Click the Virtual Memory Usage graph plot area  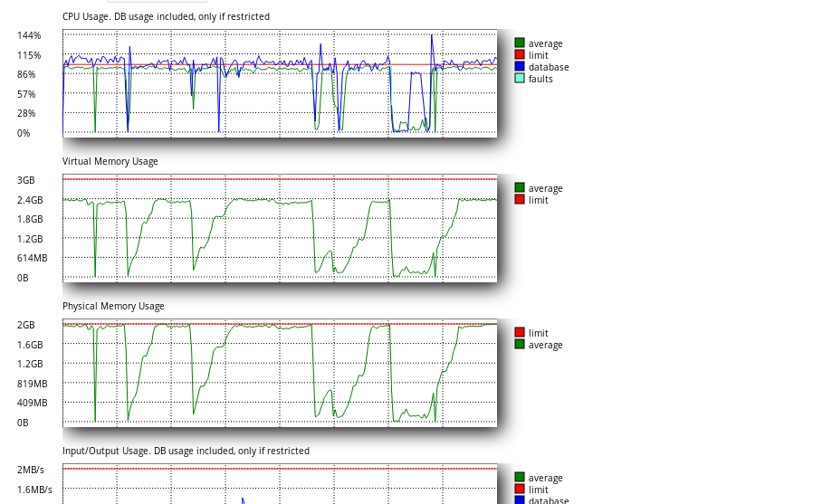coord(280,228)
